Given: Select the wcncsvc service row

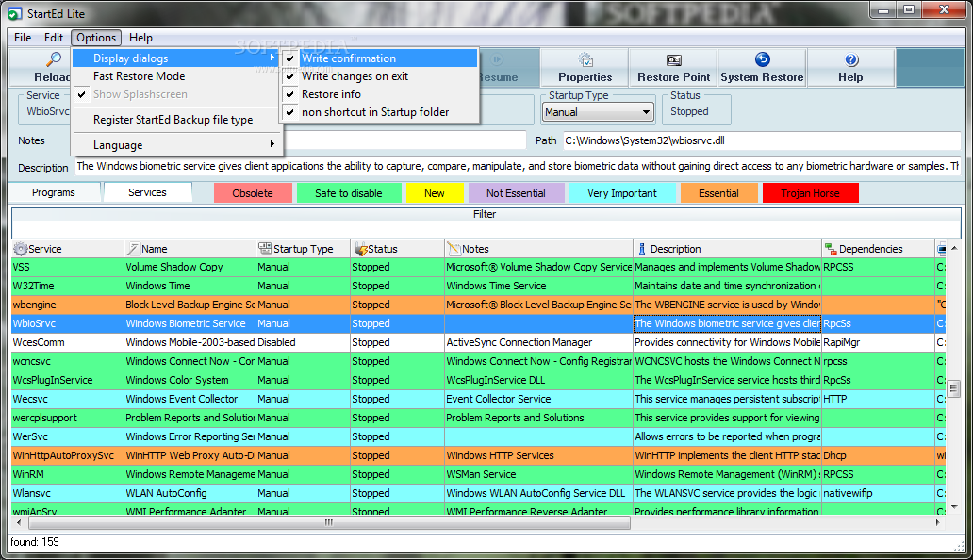Looking at the screenshot, I should 478,361.
